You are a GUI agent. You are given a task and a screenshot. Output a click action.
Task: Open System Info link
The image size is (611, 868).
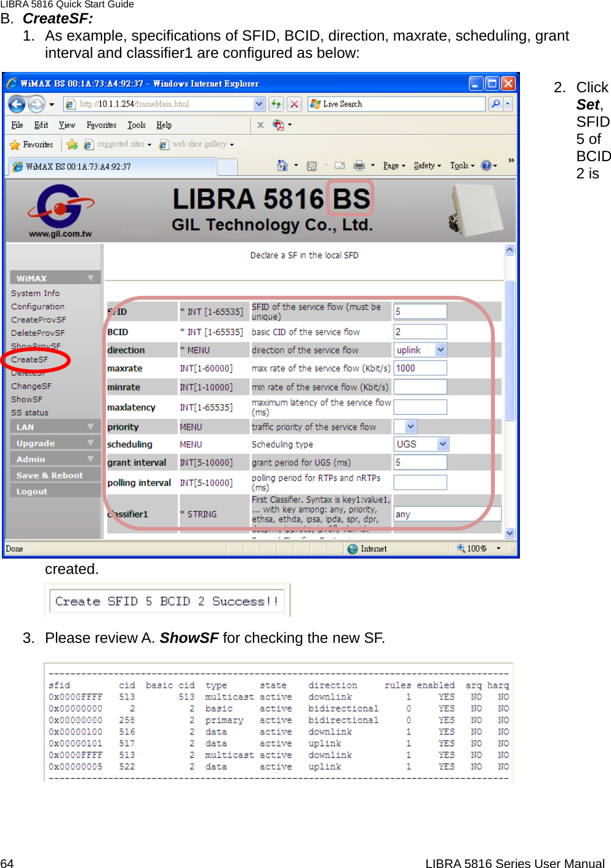click(x=35, y=293)
